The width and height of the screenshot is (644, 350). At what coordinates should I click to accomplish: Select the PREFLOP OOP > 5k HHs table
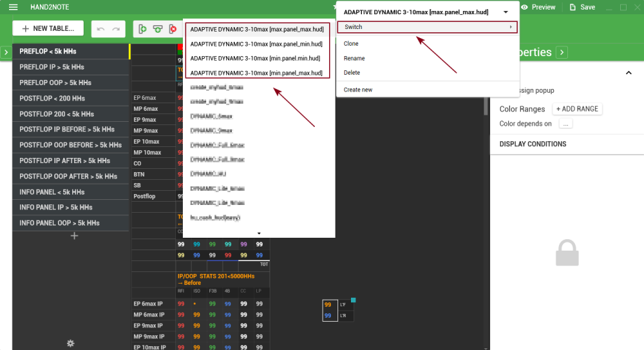click(x=71, y=83)
